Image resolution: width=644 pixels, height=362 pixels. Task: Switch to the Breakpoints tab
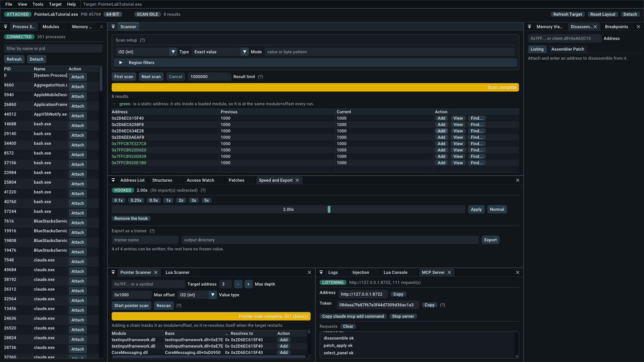pyautogui.click(x=616, y=27)
